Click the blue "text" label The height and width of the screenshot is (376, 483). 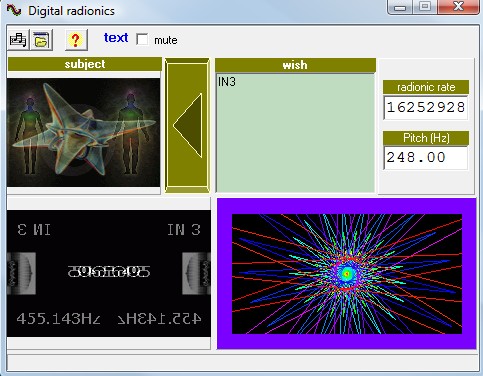[116, 38]
